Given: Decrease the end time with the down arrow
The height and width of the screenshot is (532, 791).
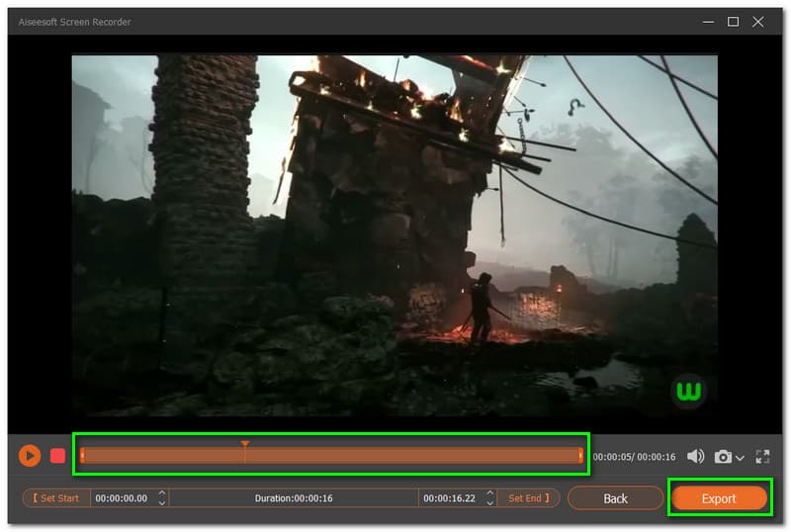Looking at the screenshot, I should click(x=489, y=502).
